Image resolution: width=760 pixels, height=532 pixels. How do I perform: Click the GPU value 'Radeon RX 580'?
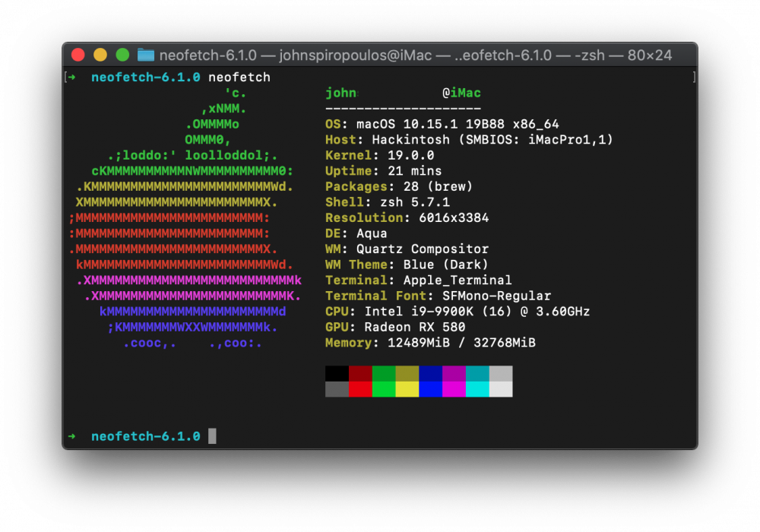pos(415,327)
